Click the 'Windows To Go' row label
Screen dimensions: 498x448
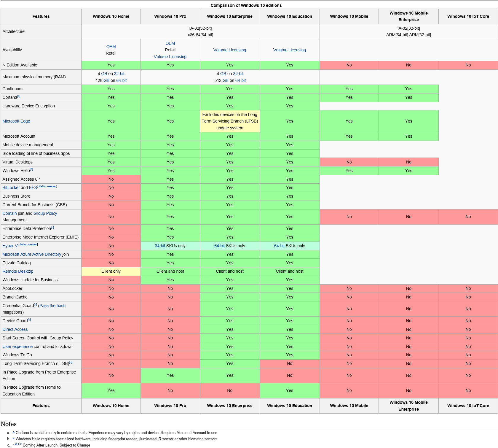tap(17, 355)
